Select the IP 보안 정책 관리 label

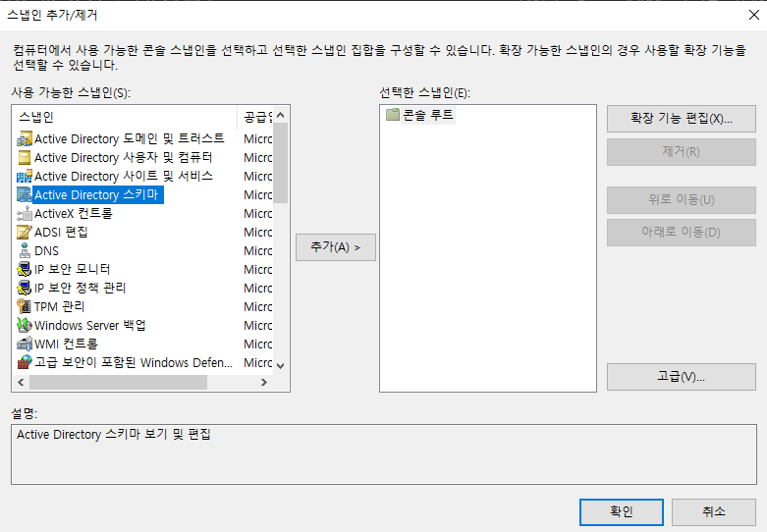(x=81, y=288)
